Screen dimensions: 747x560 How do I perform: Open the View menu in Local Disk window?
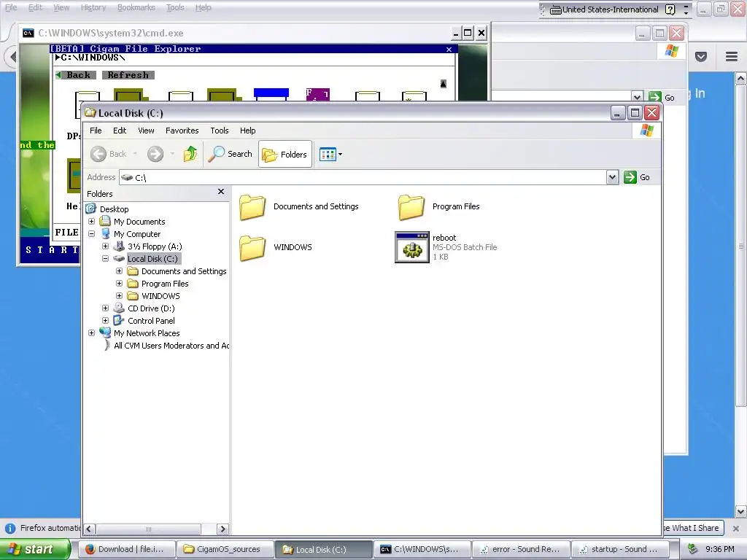pos(146,131)
